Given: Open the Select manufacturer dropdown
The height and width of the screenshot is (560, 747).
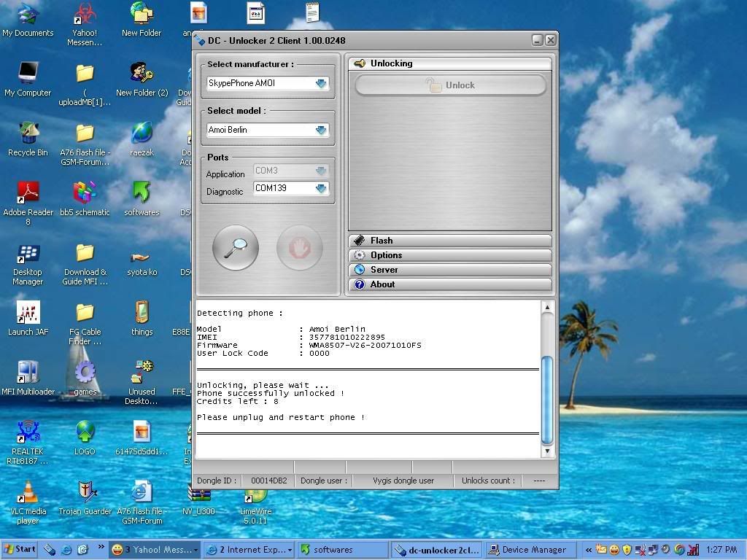Looking at the screenshot, I should click(x=321, y=83).
